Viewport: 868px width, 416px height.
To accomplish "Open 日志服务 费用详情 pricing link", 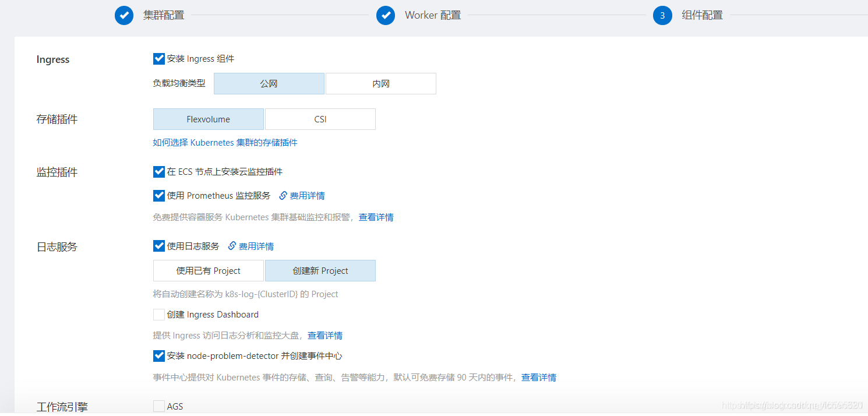I will [x=256, y=245].
